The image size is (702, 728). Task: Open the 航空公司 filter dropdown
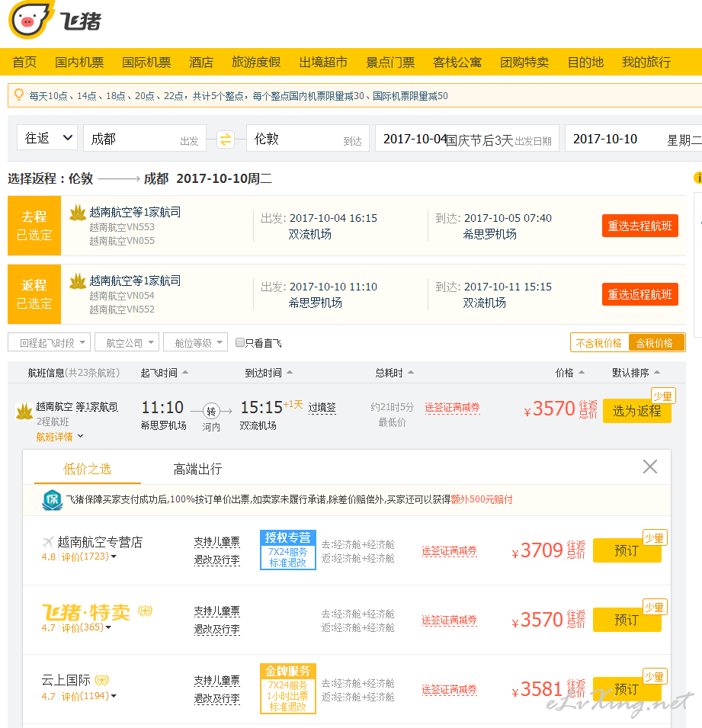127,342
